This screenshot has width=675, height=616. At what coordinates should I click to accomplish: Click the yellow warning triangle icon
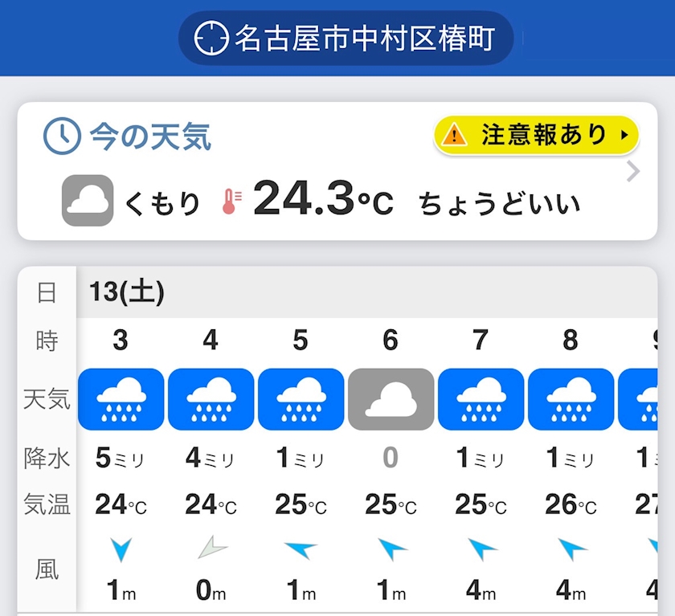click(454, 135)
